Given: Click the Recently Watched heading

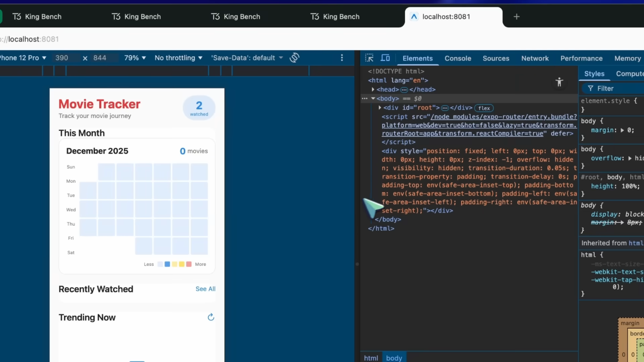Looking at the screenshot, I should point(96,289).
